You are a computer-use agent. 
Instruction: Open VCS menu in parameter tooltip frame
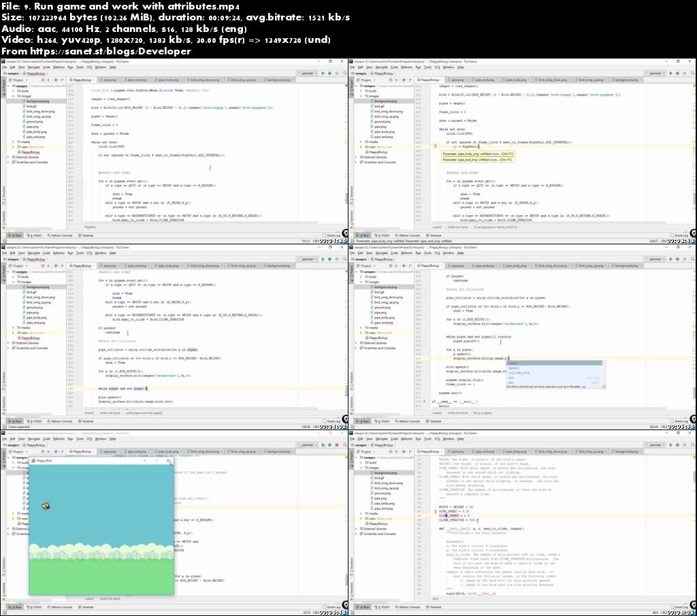pyautogui.click(x=437, y=67)
